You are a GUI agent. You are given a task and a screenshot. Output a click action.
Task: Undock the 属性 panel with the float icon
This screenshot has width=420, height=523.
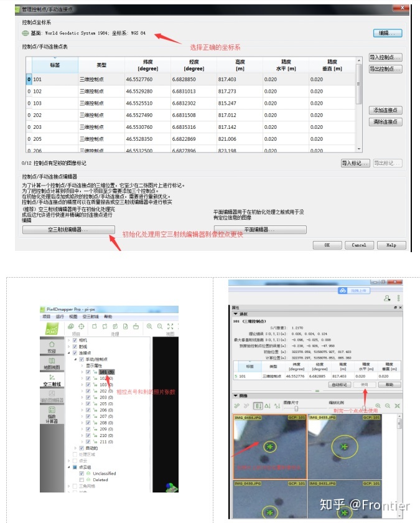point(395,308)
